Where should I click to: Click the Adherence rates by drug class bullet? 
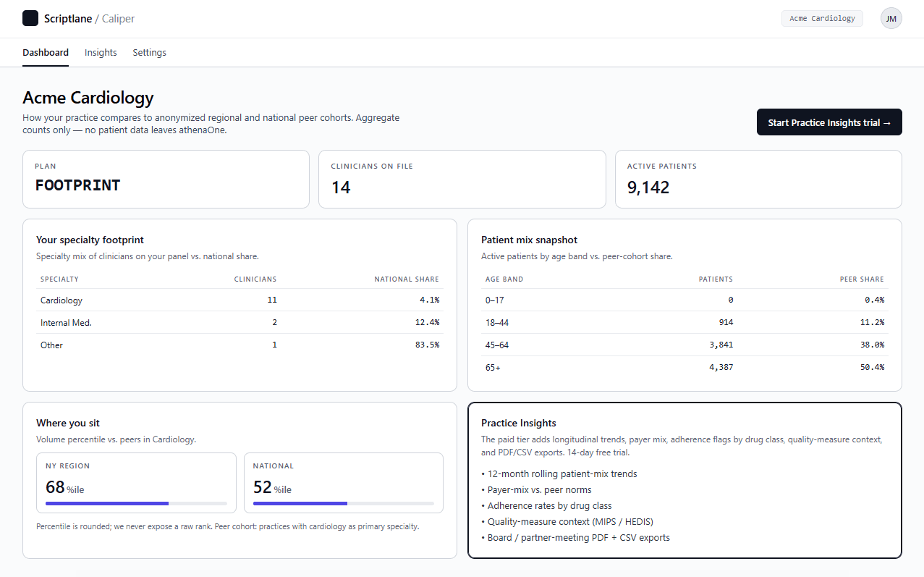tap(546, 506)
